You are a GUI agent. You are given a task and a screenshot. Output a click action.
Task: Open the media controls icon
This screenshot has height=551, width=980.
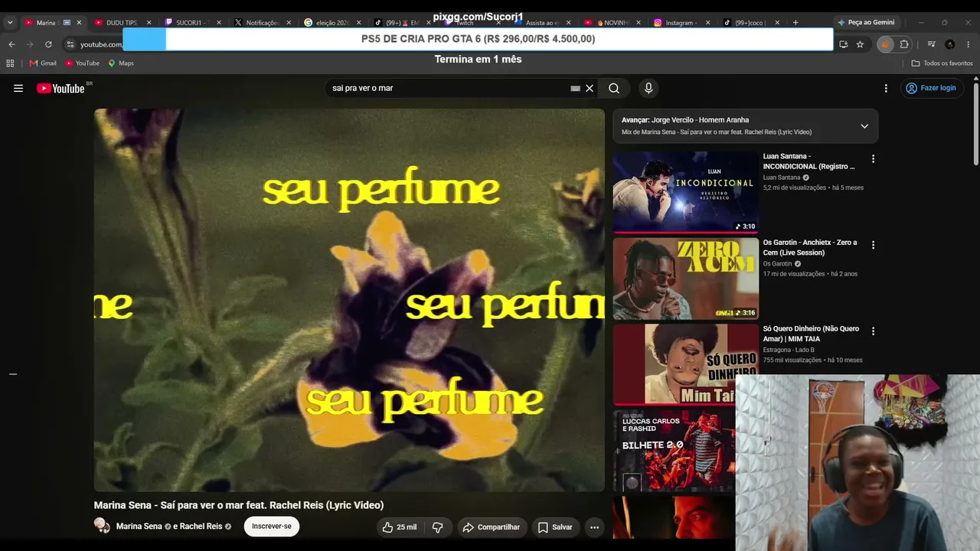(x=932, y=44)
